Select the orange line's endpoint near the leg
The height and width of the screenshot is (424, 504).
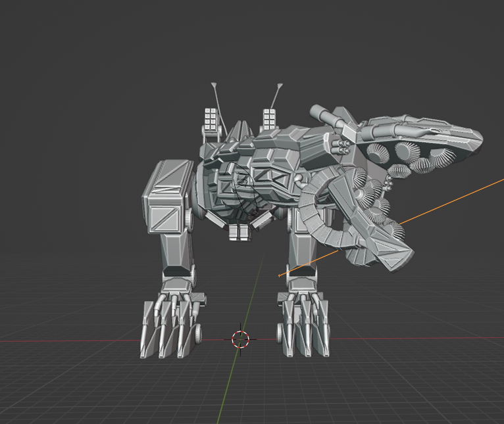pos(279,275)
